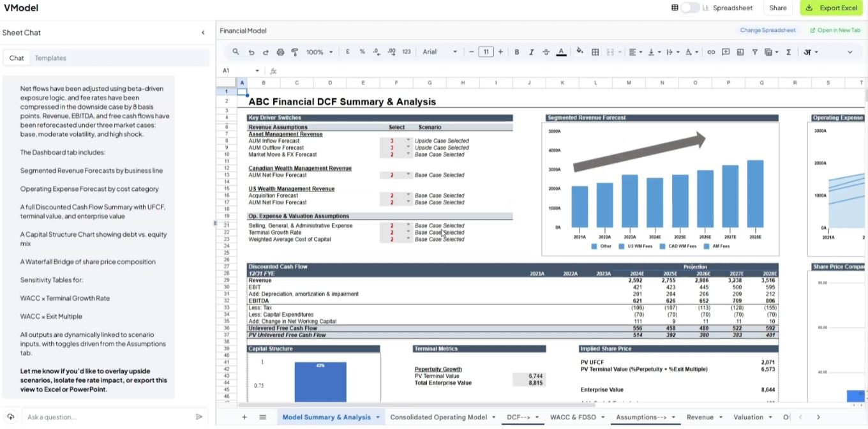This screenshot has width=868, height=429.
Task: Open the input tools language dropdown
Action: (811, 52)
